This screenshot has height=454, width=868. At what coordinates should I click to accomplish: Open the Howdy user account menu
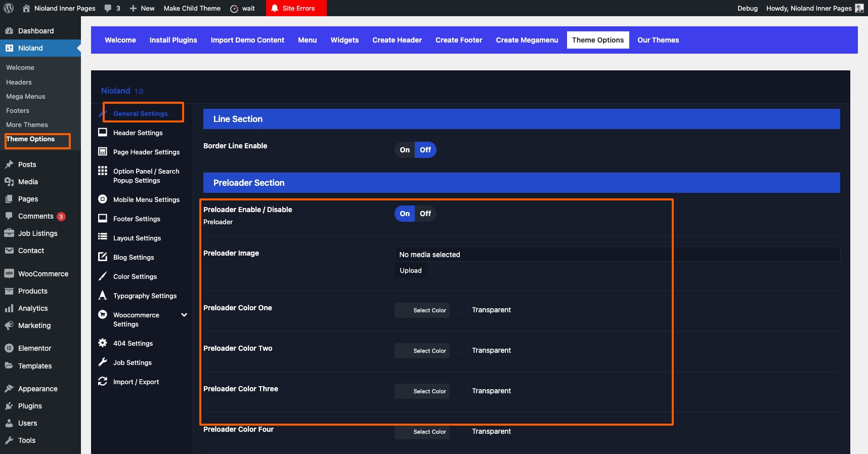(814, 8)
